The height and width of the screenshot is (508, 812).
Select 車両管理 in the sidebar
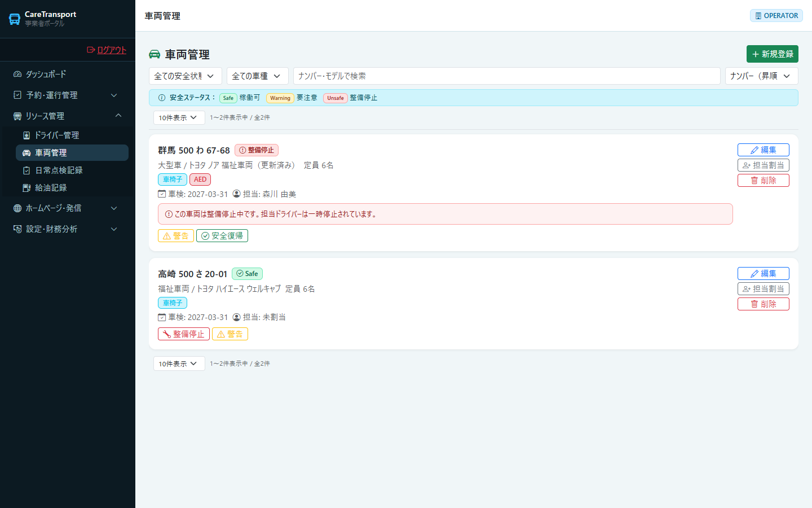72,152
